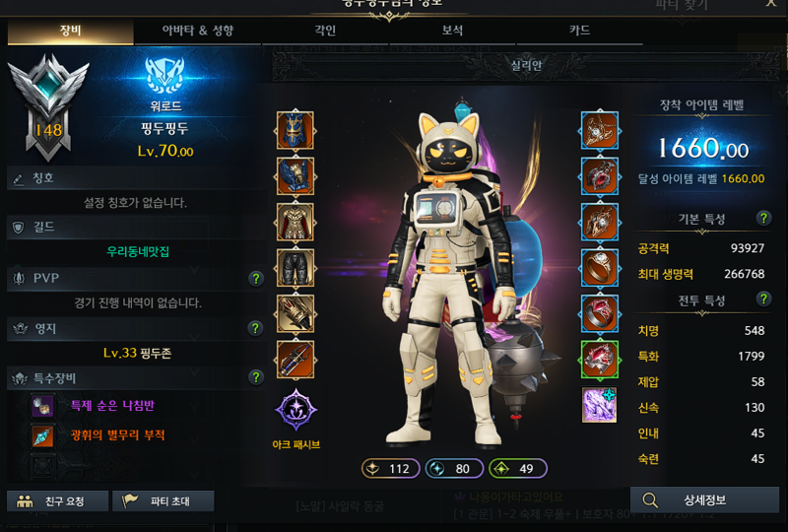Inspect the weapon slot icon
The height and width of the screenshot is (532, 788).
coord(295,360)
